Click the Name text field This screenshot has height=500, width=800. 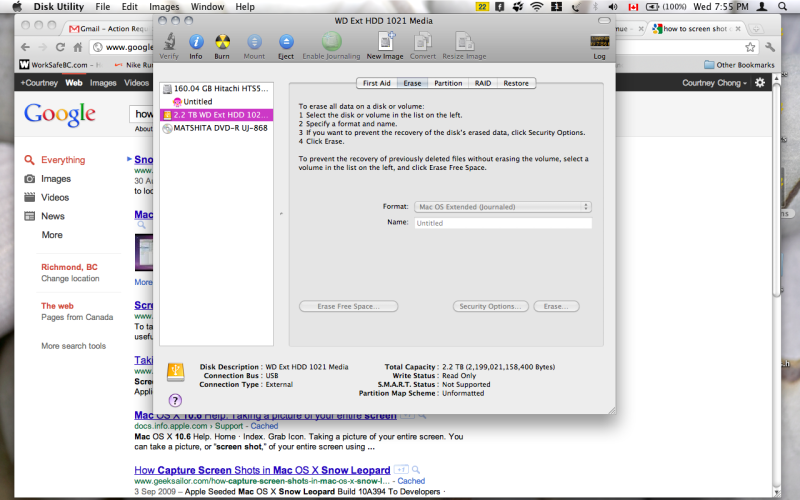503,223
